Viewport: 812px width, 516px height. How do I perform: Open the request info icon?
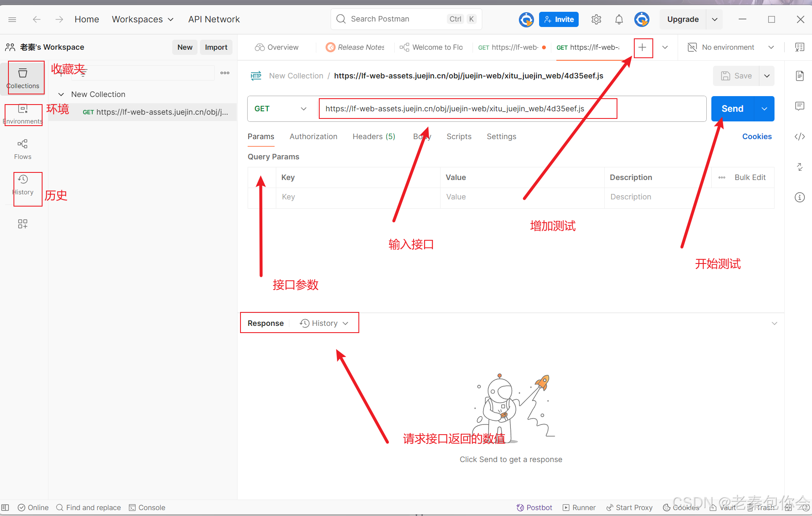799,197
